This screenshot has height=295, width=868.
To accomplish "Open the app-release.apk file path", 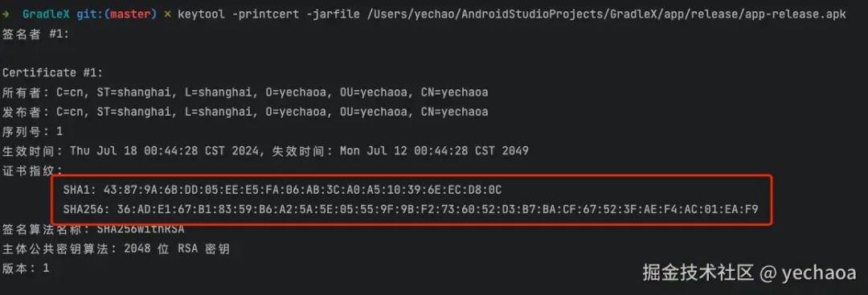I will [607, 14].
